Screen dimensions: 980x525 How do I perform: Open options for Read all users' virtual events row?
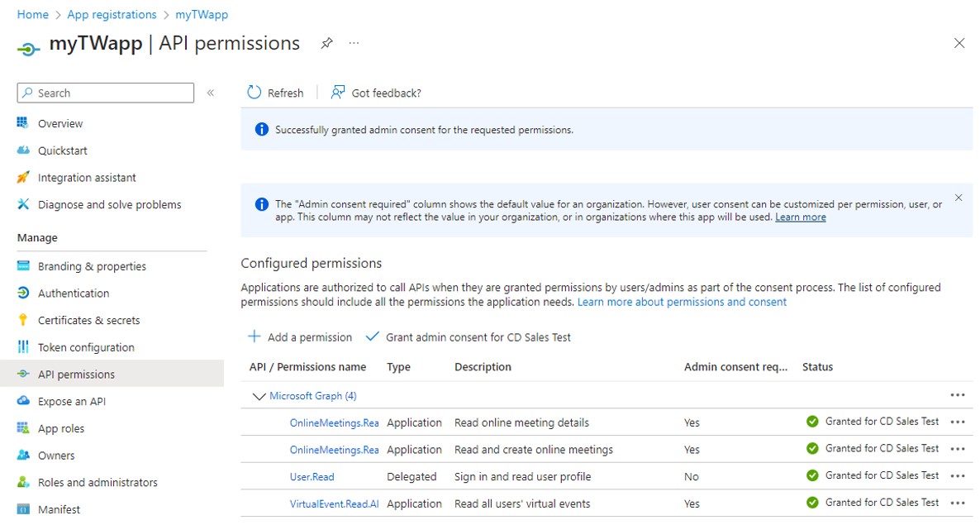coord(958,503)
